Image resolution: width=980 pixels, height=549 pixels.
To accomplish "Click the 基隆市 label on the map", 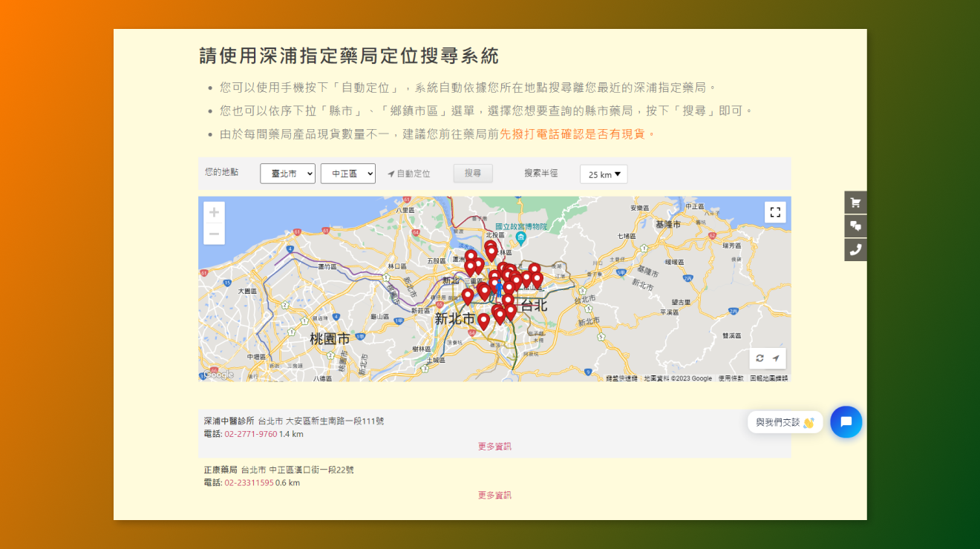I will point(667,223).
